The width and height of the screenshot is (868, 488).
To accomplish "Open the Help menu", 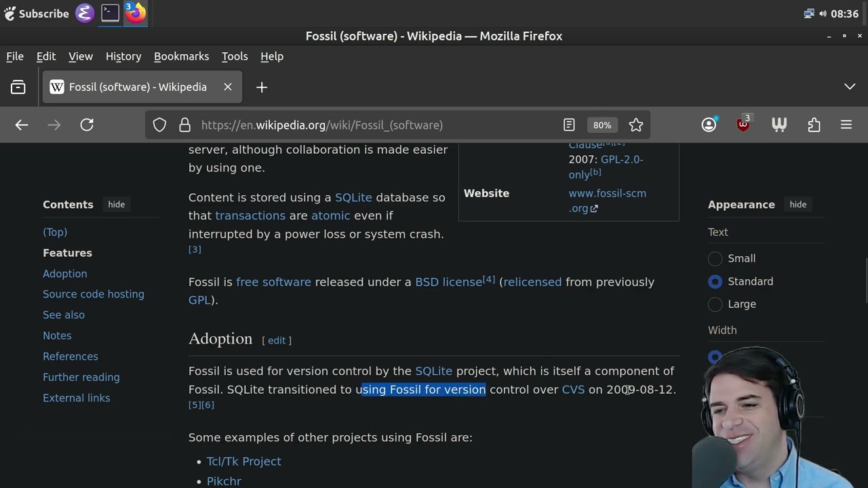I will (x=272, y=56).
